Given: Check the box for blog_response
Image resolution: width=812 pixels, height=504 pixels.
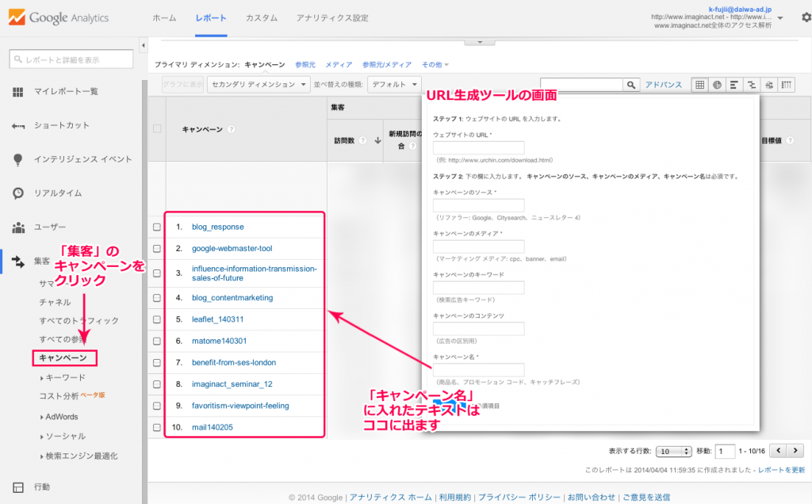Looking at the screenshot, I should [157, 227].
